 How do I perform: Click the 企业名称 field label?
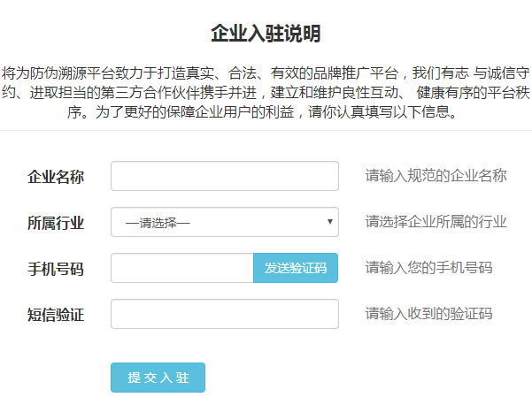click(x=56, y=176)
